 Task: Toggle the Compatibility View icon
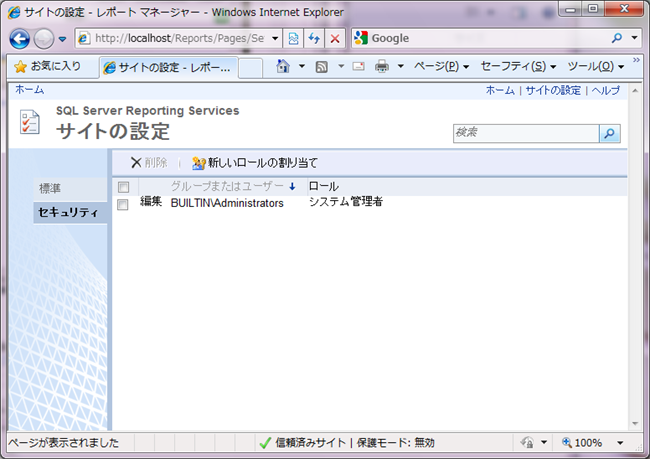(293, 39)
